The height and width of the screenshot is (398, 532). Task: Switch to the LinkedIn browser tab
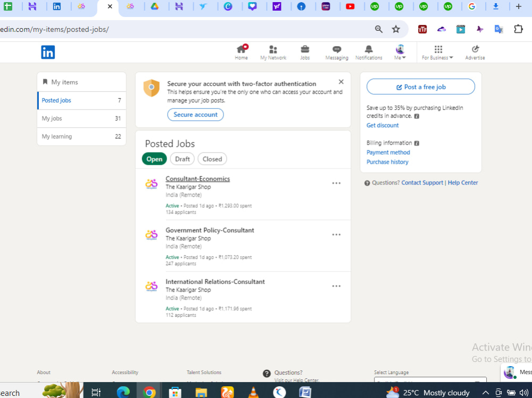(x=57, y=6)
